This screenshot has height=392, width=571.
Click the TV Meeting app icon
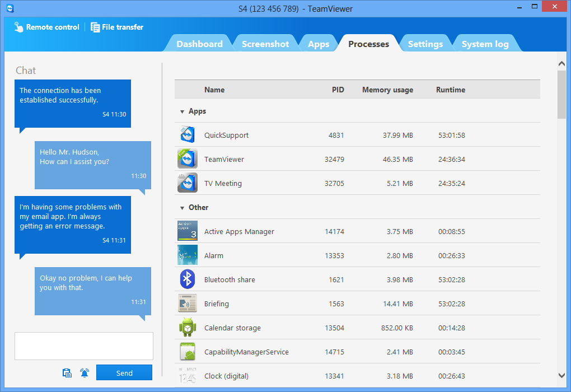click(x=188, y=183)
